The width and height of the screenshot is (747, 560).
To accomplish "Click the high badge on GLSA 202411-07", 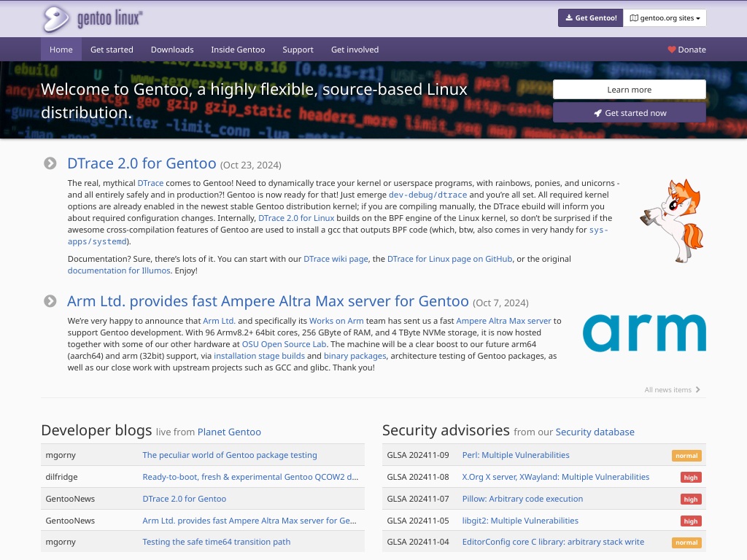I will tap(691, 499).
